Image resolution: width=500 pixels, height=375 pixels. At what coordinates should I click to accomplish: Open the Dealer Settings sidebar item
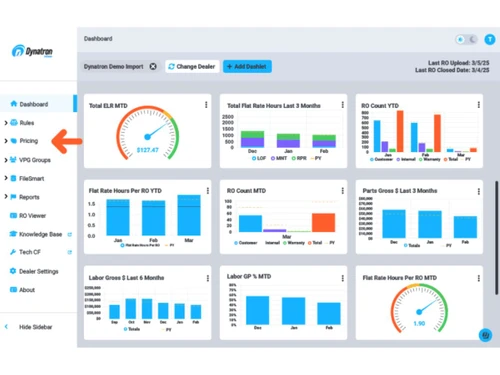coord(38,271)
